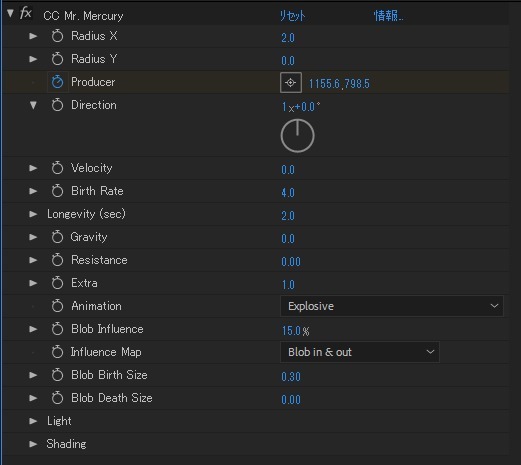Expand the Gravity property
521x465 pixels.
click(x=33, y=237)
